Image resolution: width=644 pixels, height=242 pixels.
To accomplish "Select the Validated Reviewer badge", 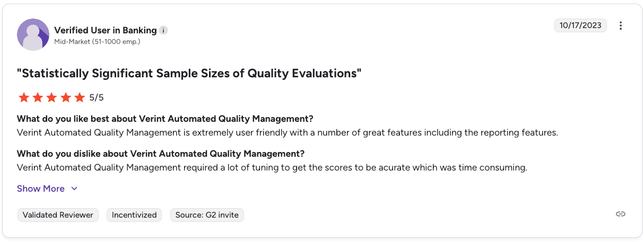I will click(58, 215).
